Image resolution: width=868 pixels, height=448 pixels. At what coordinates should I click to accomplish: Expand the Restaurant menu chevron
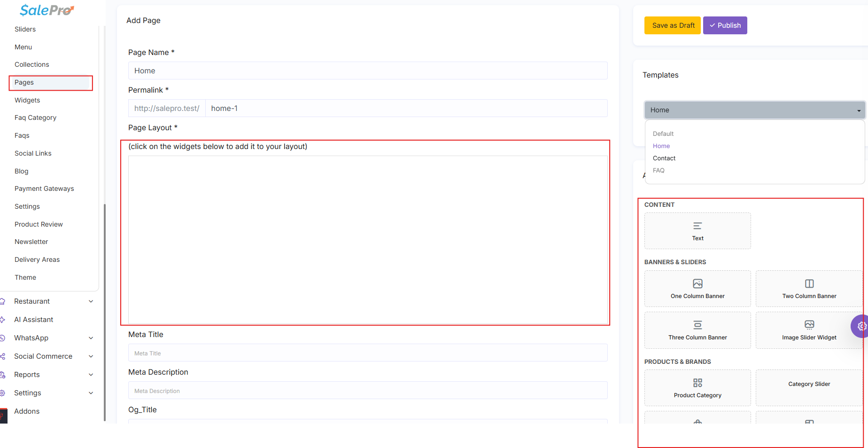[x=91, y=301]
